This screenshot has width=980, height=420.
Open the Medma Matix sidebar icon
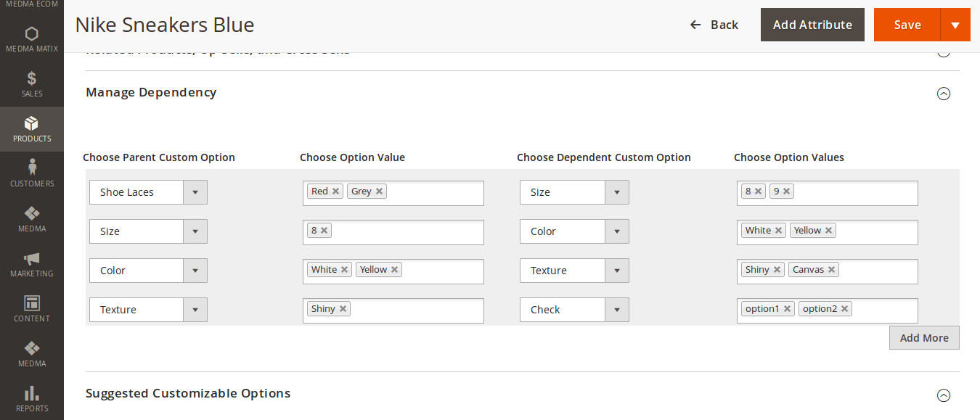coord(31,33)
